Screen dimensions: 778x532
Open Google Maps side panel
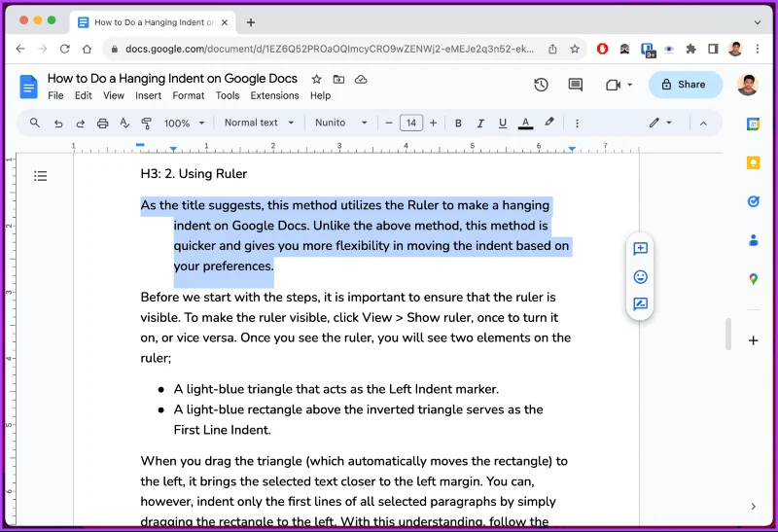753,279
